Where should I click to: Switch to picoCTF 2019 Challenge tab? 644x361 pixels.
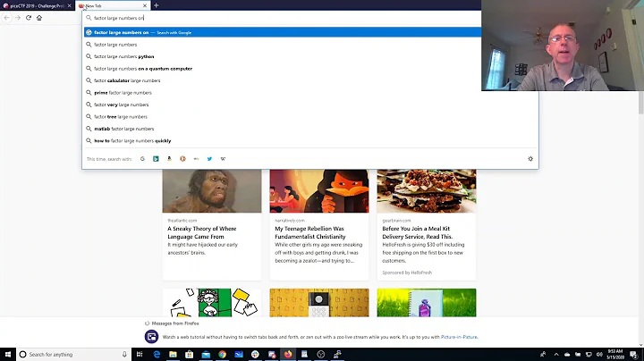coord(35,5)
